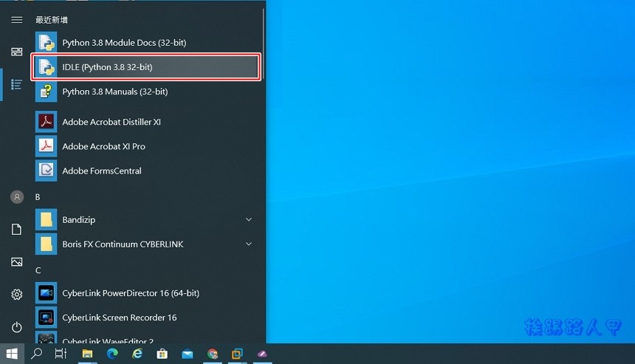This screenshot has height=364, width=635.
Task: Expand the Boris FX Continuum CYBERLINK chevron
Action: (249, 244)
